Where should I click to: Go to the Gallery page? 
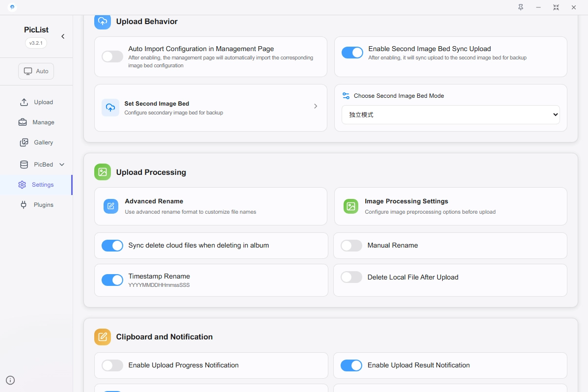point(43,142)
